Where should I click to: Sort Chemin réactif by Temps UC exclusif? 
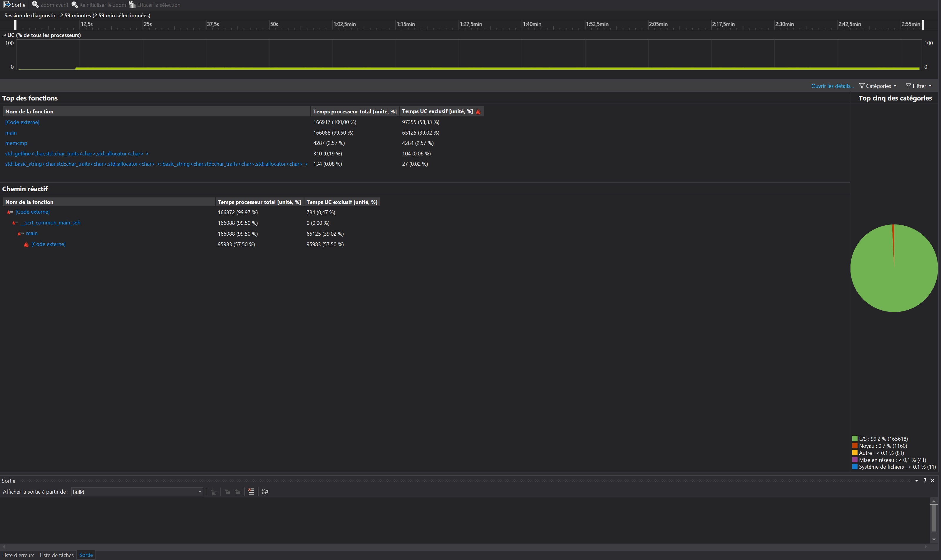[341, 202]
